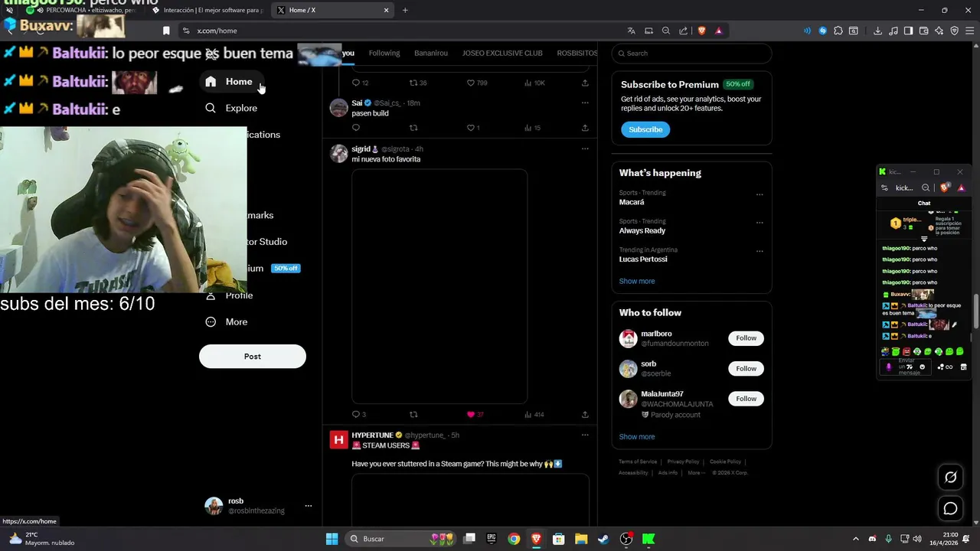Open more options on sigrid's post

click(585, 148)
